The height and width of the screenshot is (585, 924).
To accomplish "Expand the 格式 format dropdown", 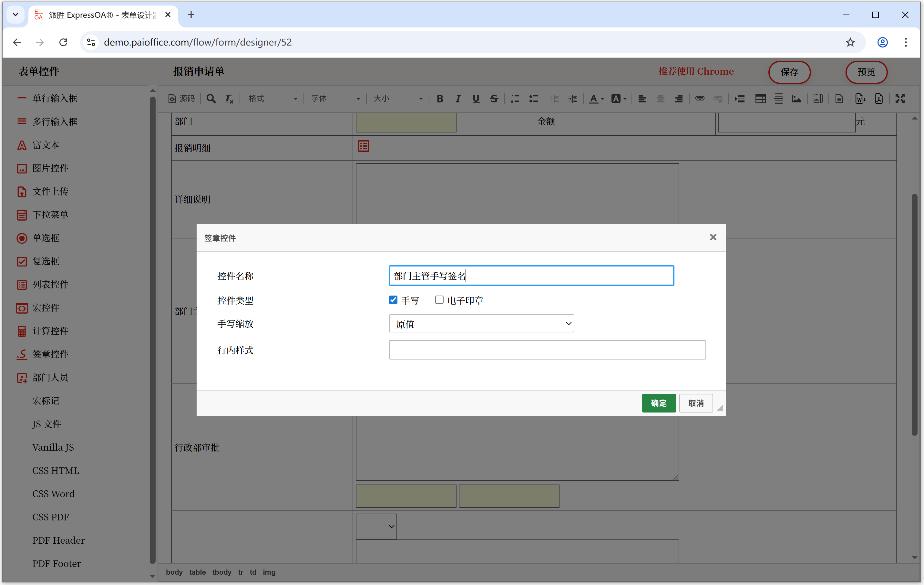I will [x=272, y=99].
